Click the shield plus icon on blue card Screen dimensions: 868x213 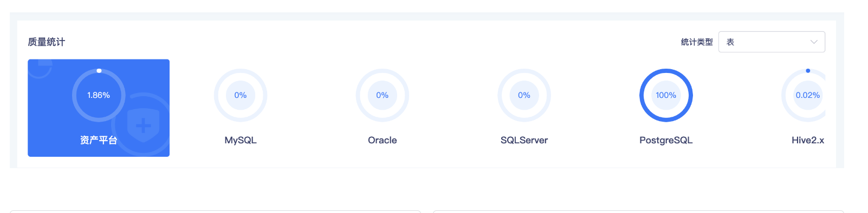[x=143, y=125]
